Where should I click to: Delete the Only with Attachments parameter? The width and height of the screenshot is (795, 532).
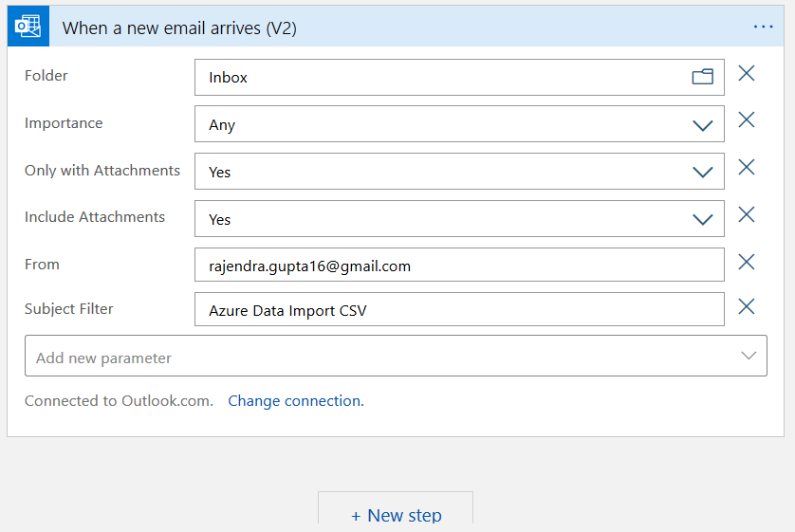click(747, 168)
